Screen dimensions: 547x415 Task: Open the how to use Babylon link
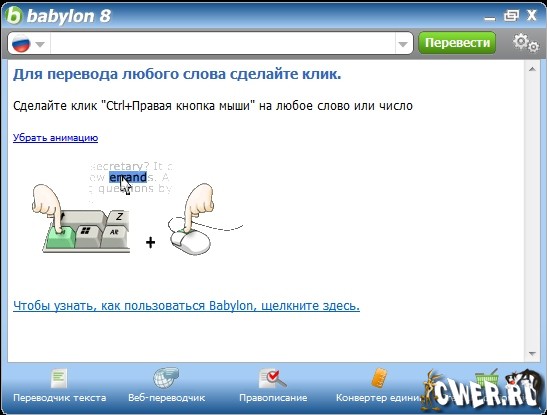tap(186, 305)
